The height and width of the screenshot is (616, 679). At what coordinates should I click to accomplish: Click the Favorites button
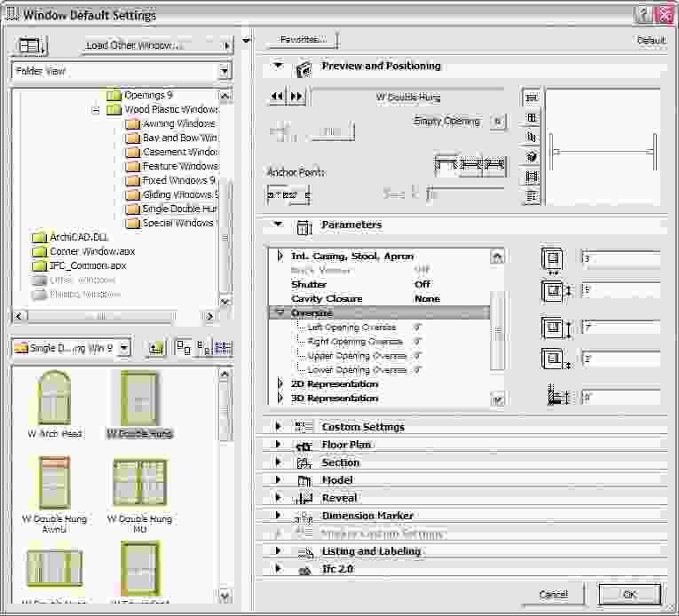point(304,40)
